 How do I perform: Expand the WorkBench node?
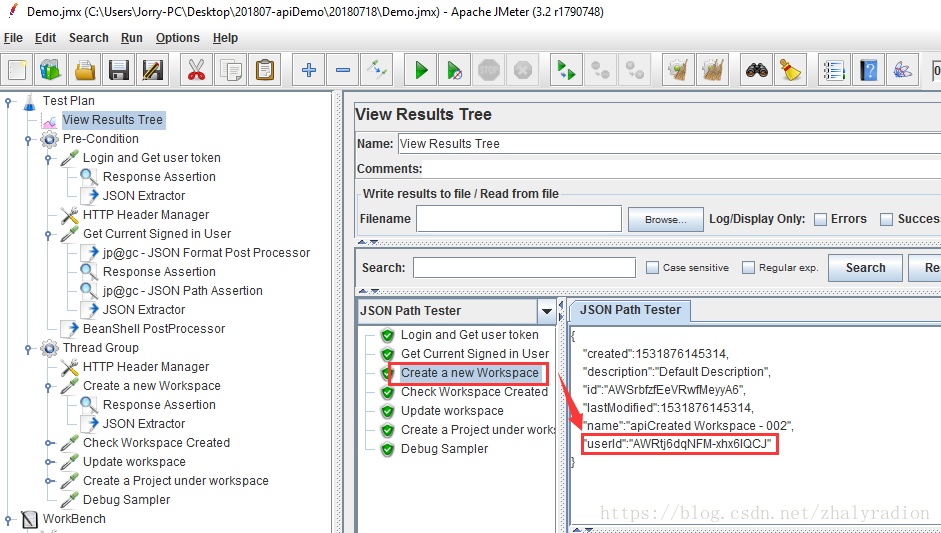tap(8, 519)
